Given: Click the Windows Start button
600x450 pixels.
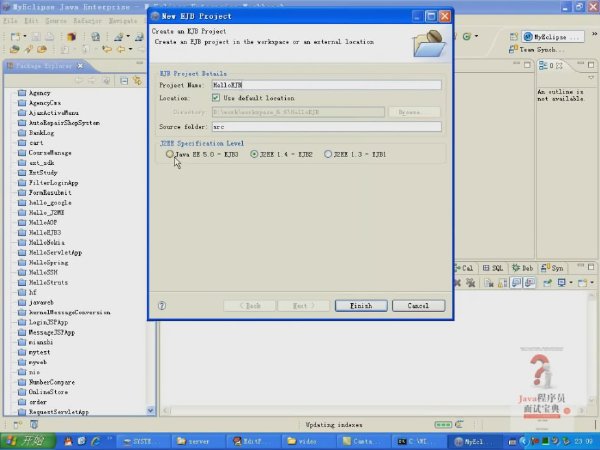Looking at the screenshot, I should click(x=28, y=441).
